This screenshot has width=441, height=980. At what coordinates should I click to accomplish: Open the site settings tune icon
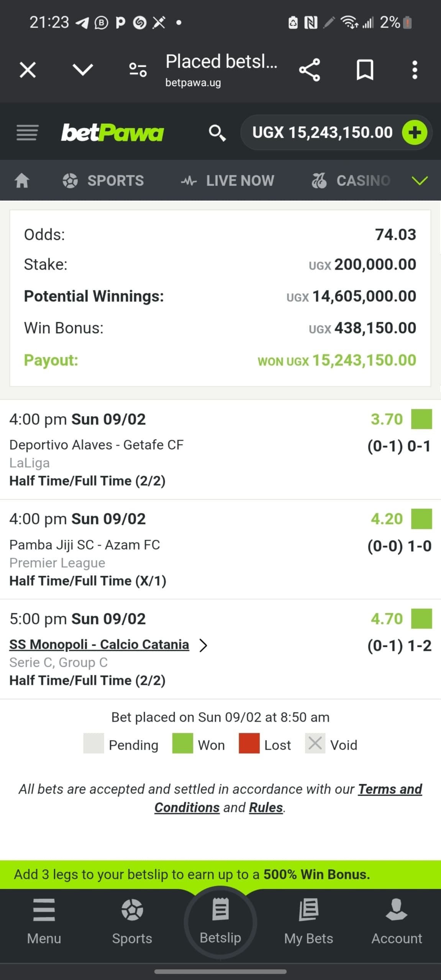[138, 70]
